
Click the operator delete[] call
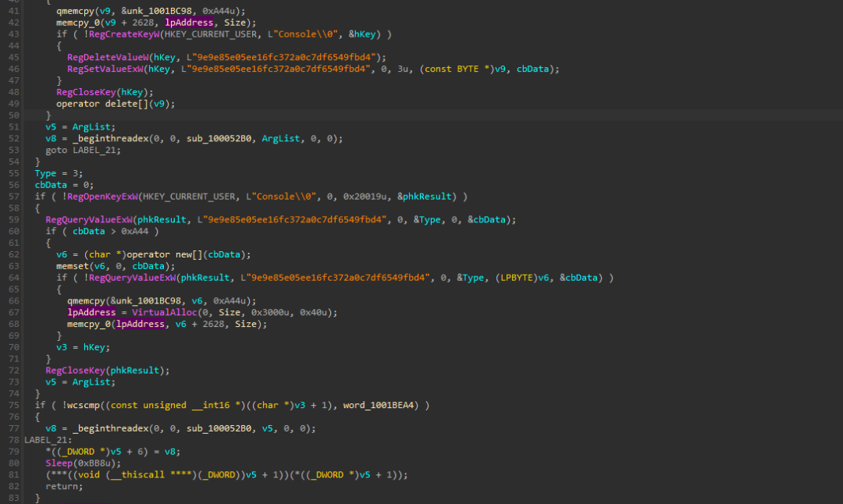102,105
